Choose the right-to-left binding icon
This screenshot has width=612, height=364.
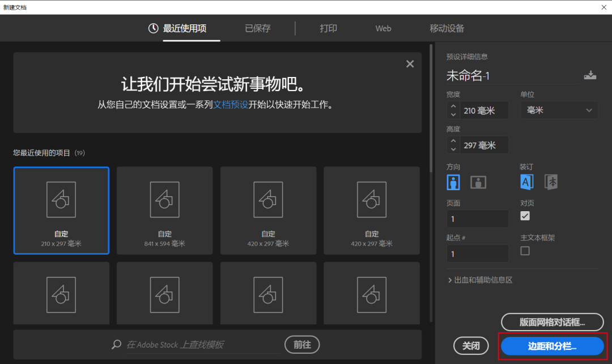550,181
